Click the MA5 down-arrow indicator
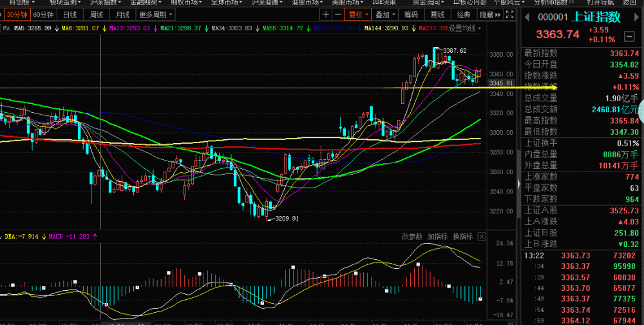Image resolution: width=644 pixels, height=325 pixels. point(56,28)
